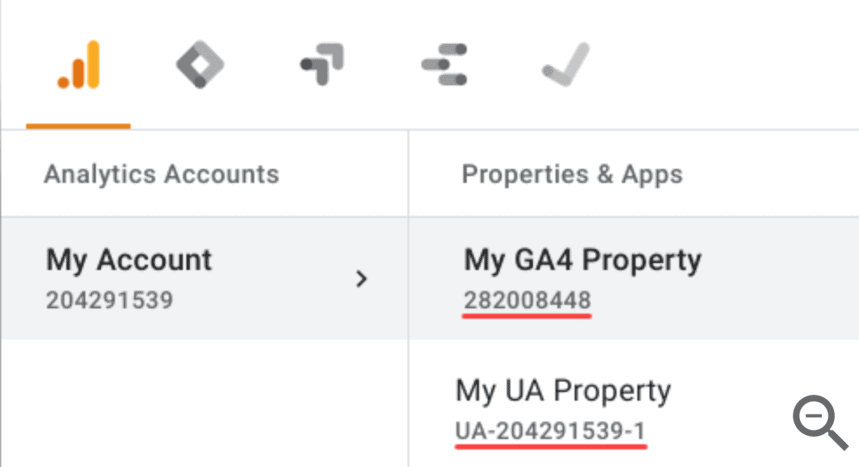Click the Properties & Apps column header

pyautogui.click(x=572, y=174)
